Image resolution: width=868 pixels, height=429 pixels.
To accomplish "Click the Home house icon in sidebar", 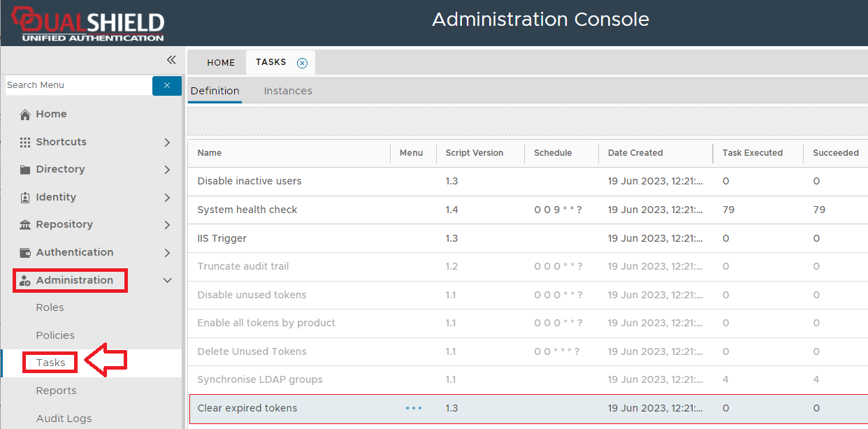I will point(25,115).
